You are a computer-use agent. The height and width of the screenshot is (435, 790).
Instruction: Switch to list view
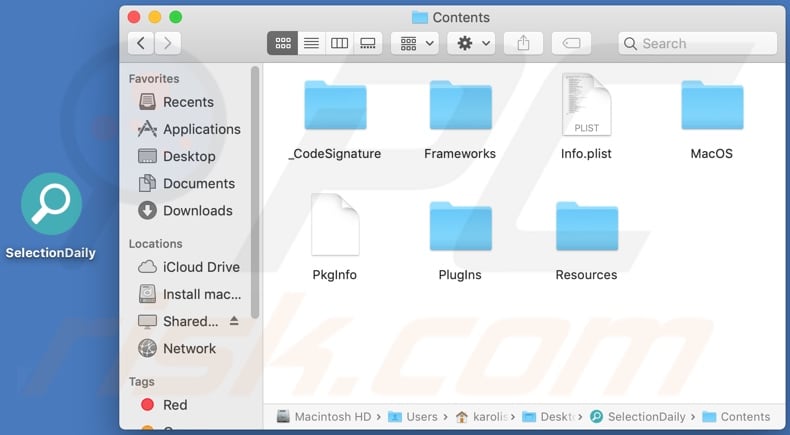click(311, 43)
